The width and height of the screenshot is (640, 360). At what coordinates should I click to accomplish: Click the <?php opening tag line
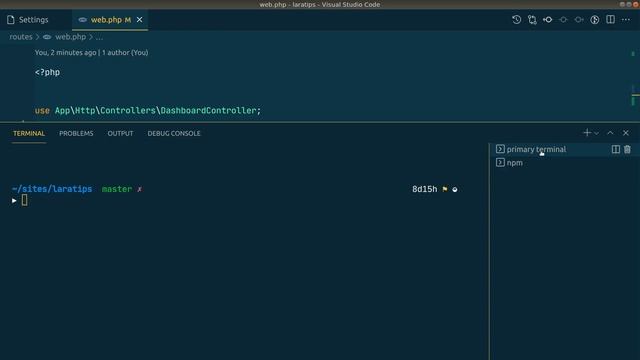pyautogui.click(x=47, y=72)
